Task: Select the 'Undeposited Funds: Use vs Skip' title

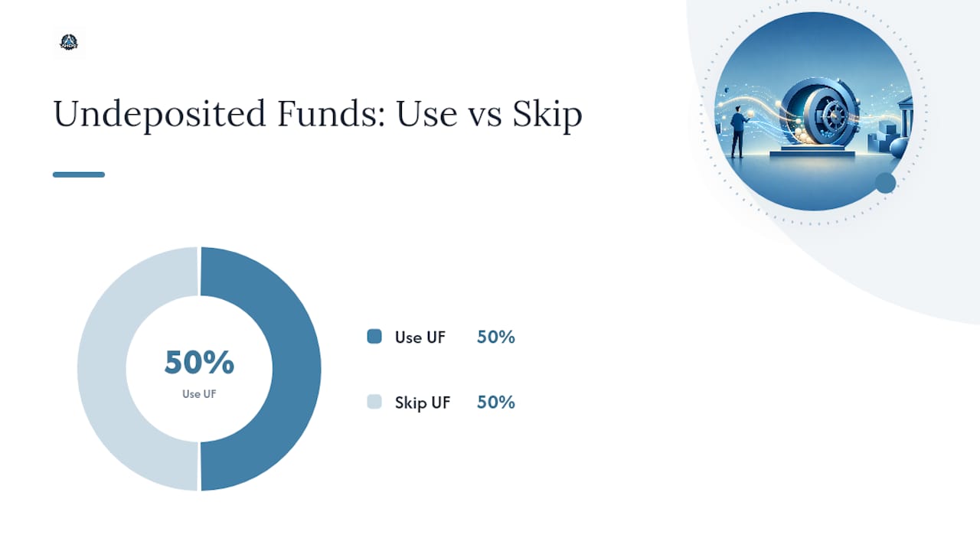Action: coord(318,114)
